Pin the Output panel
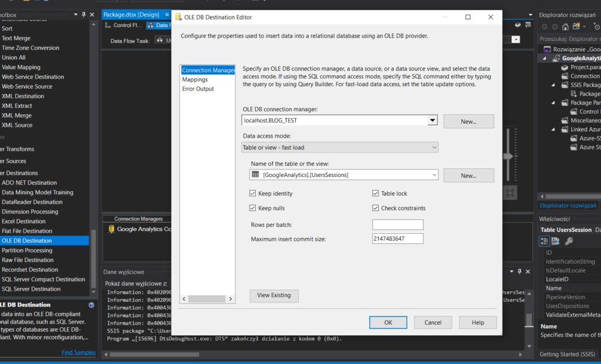 click(x=519, y=271)
